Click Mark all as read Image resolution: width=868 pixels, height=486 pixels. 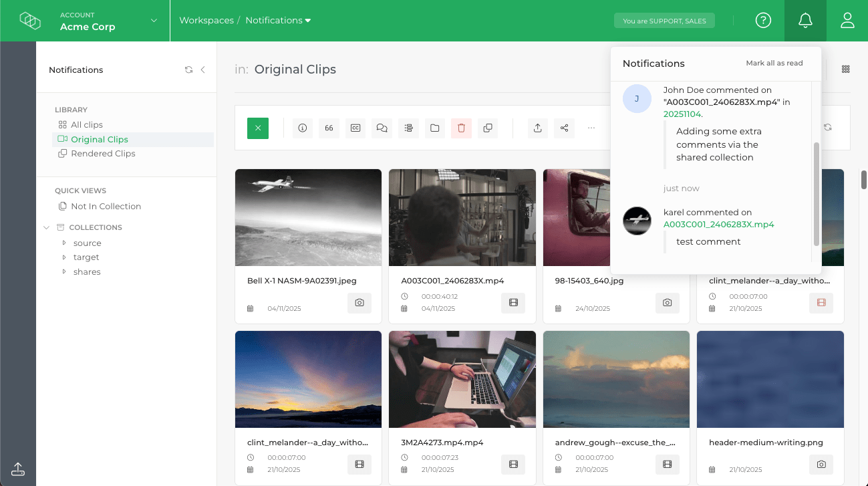(774, 64)
